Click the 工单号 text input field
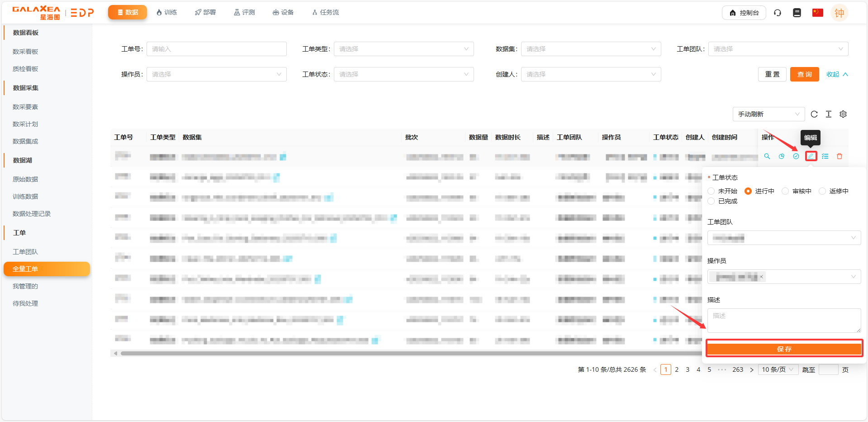The image size is (868, 422). [216, 49]
